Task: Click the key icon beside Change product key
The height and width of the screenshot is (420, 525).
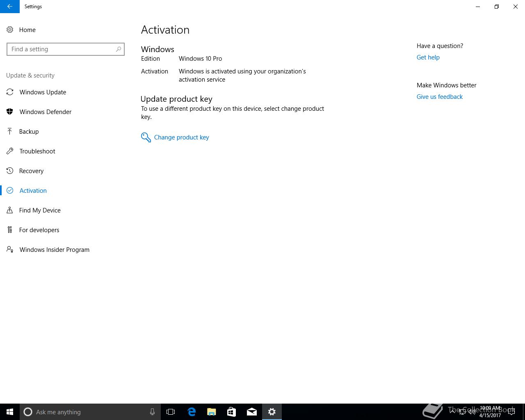Action: [x=146, y=137]
